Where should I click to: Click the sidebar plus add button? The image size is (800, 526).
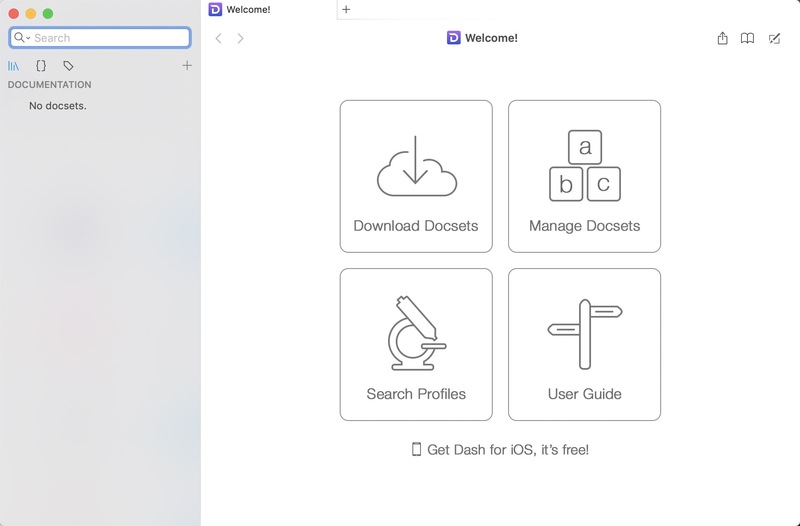coord(187,65)
